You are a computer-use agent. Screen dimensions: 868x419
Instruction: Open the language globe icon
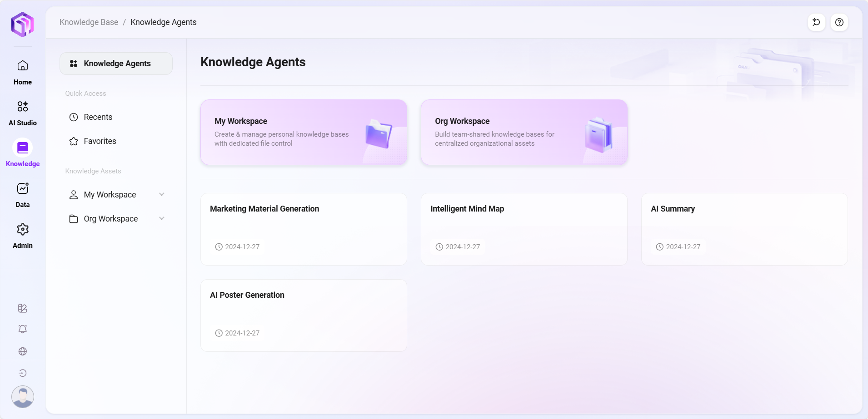point(23,351)
